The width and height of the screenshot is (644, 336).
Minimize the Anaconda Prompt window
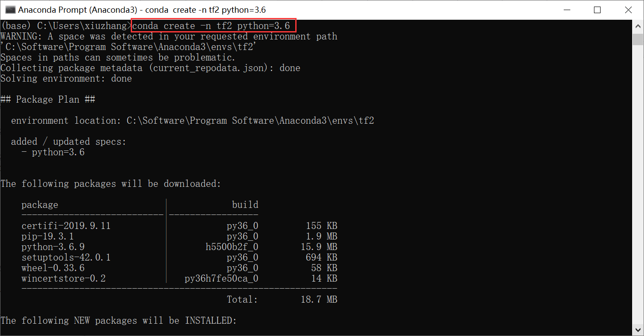click(x=566, y=10)
